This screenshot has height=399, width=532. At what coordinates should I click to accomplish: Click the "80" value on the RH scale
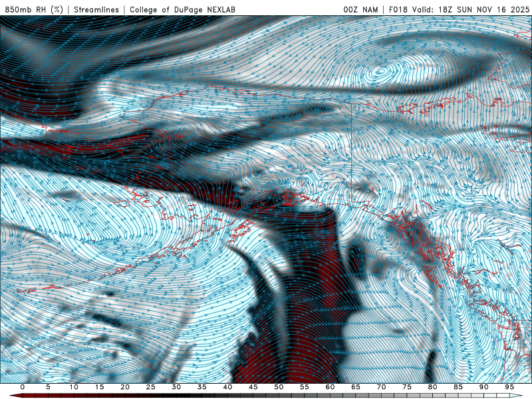[x=432, y=387]
